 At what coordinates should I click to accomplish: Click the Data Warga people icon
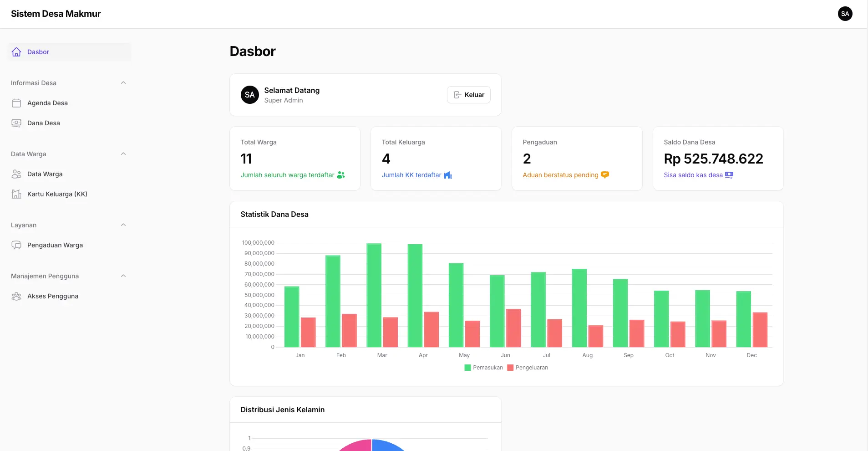(16, 174)
